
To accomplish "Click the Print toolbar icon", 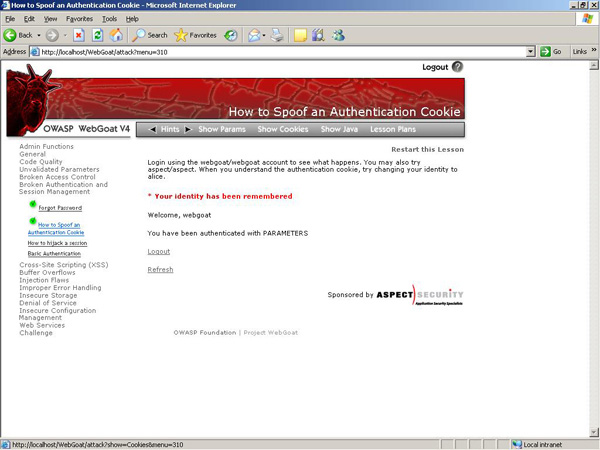I will [x=277, y=35].
